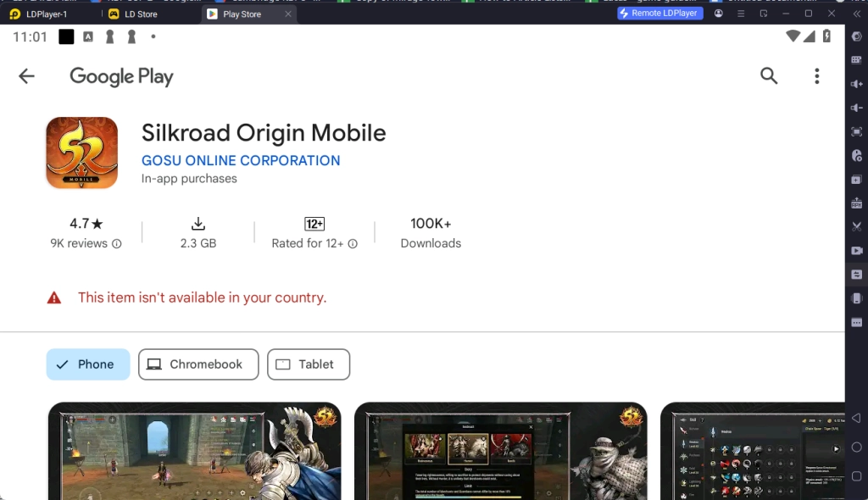Show info beside 9K reviews
Screen dimensions: 868x500
point(117,243)
